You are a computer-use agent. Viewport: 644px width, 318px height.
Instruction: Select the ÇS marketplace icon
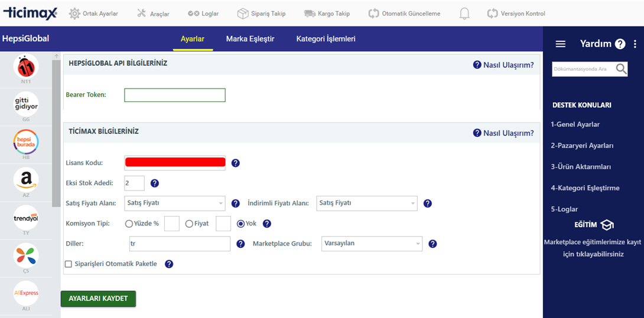[x=26, y=255]
